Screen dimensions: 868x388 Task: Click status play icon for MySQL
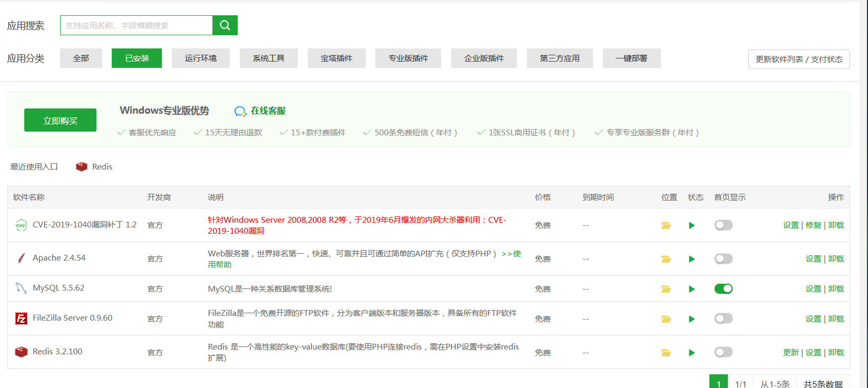[x=692, y=289]
